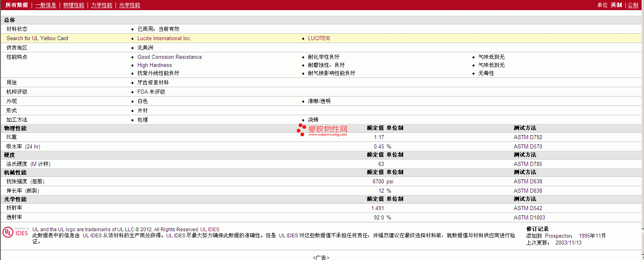Select the 抗紫外线性能良好 feature text
644x260 pixels.
point(158,73)
